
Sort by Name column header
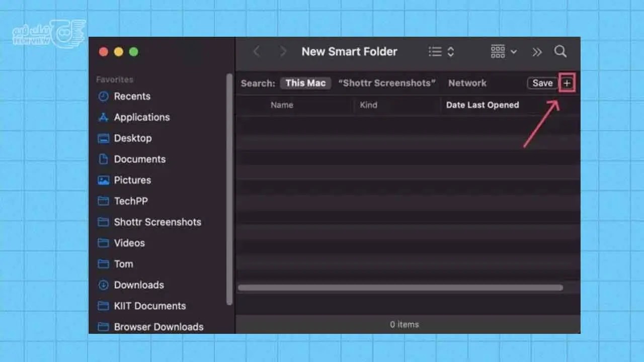282,105
